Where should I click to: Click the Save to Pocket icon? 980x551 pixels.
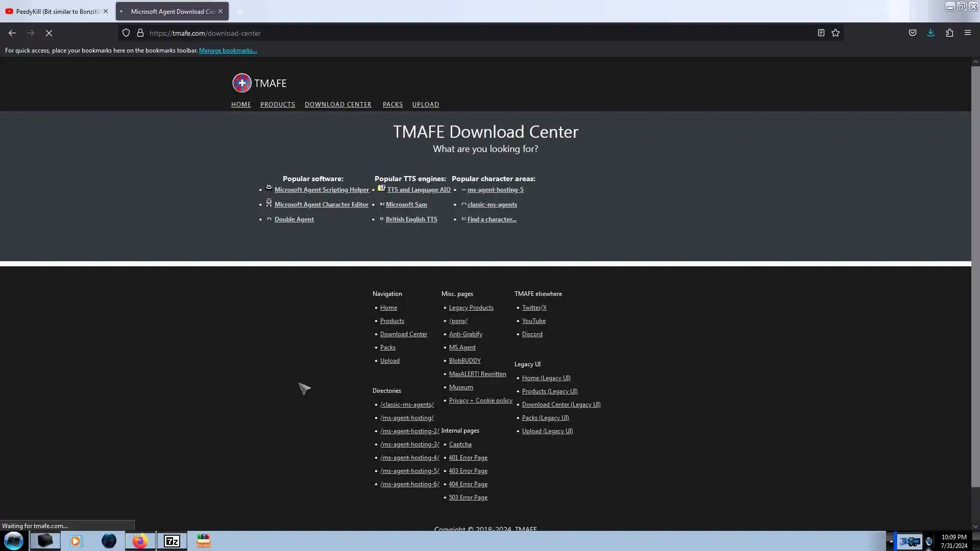(912, 33)
